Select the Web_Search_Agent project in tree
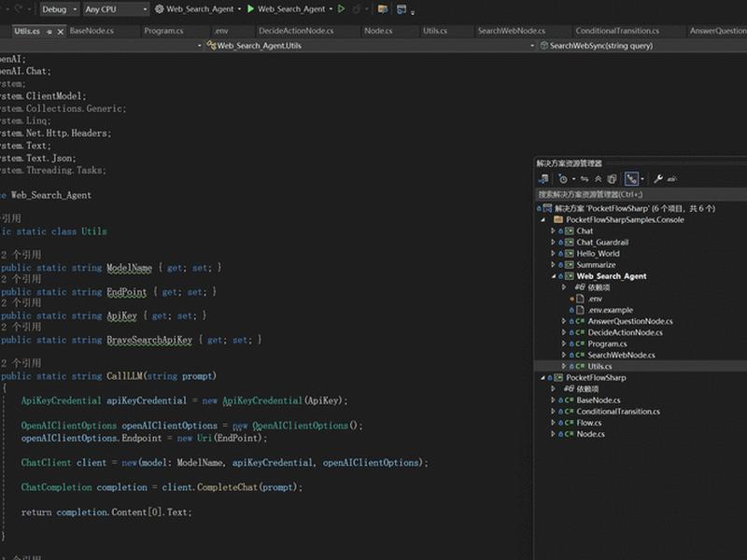Viewport: 747px width, 560px height. click(x=612, y=276)
